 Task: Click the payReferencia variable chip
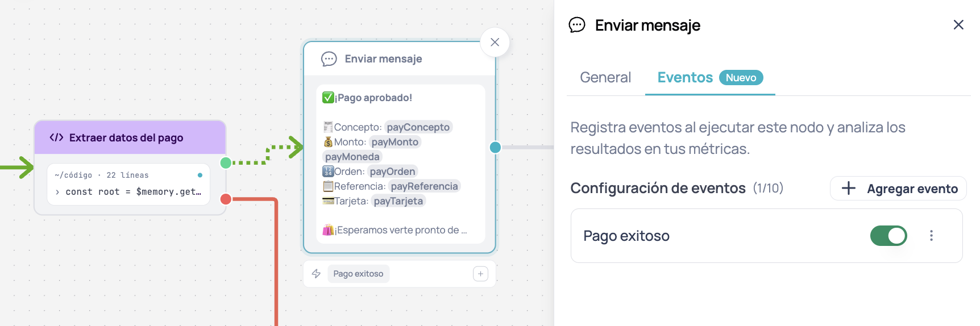pyautogui.click(x=424, y=186)
